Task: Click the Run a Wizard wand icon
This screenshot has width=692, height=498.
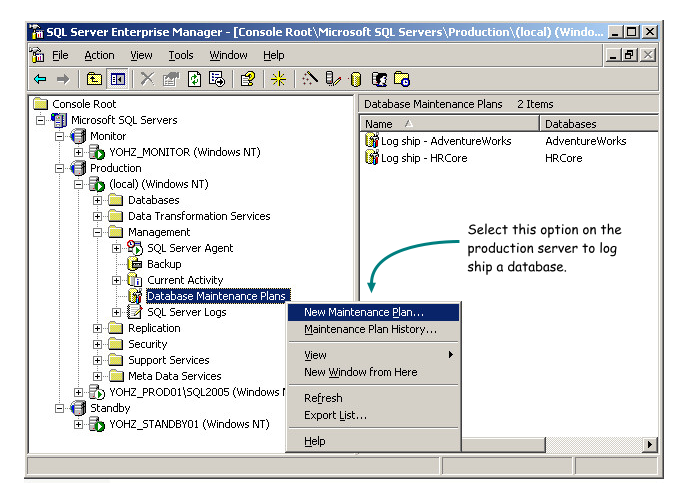Action: [309, 79]
